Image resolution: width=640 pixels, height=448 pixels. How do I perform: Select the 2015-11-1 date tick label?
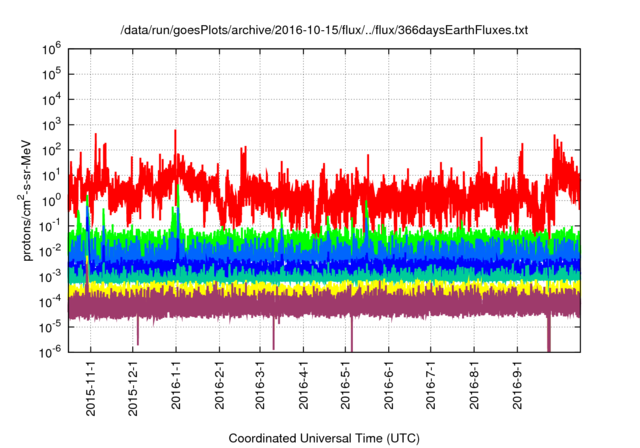[x=91, y=385]
